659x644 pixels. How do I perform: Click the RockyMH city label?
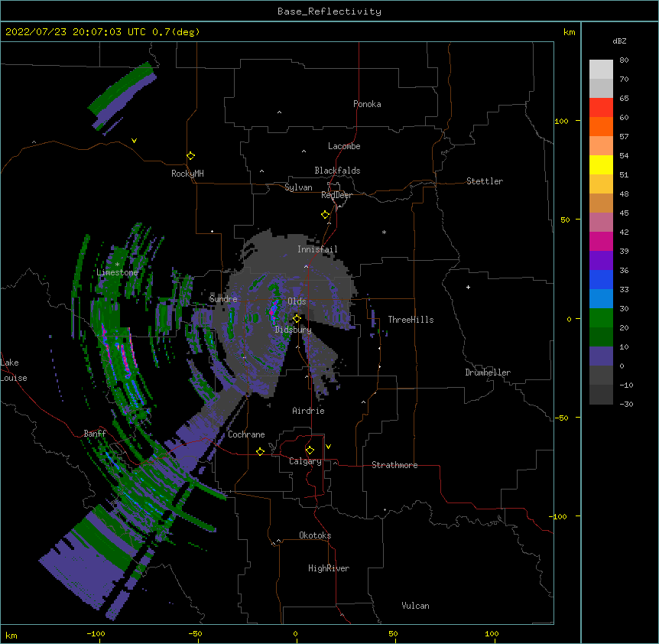(x=187, y=174)
